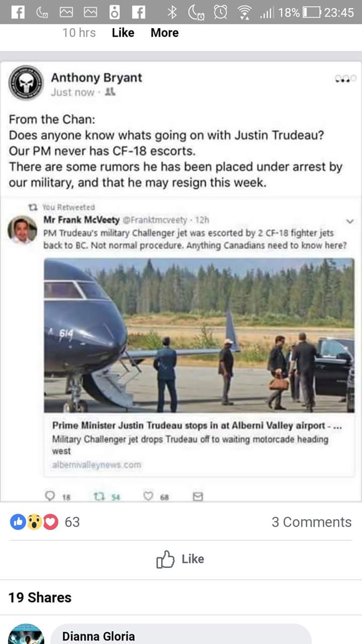Tap the tweet heart icon
Image resolution: width=362 pixels, height=644 pixels.
tap(148, 497)
